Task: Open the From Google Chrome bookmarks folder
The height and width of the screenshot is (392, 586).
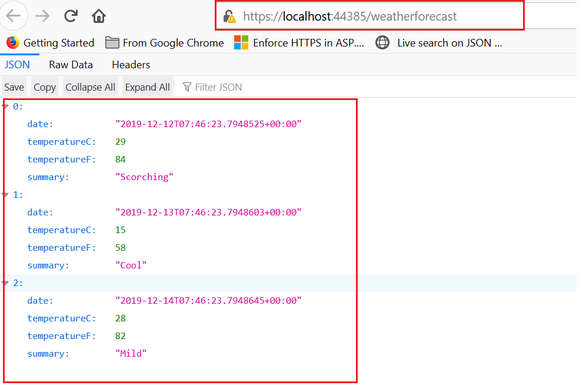Action: click(x=165, y=43)
